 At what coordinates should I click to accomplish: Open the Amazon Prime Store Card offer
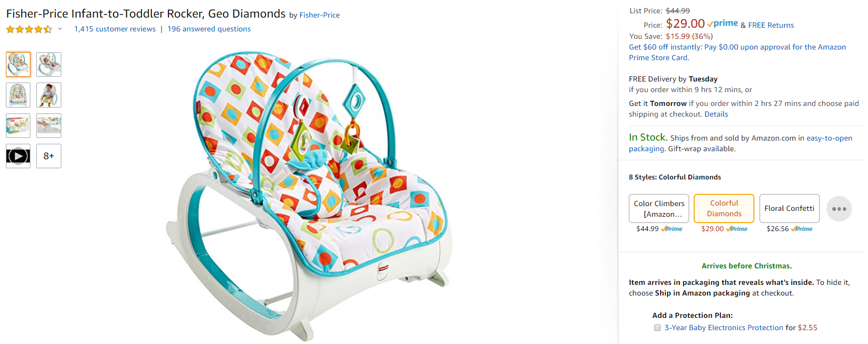tap(737, 52)
